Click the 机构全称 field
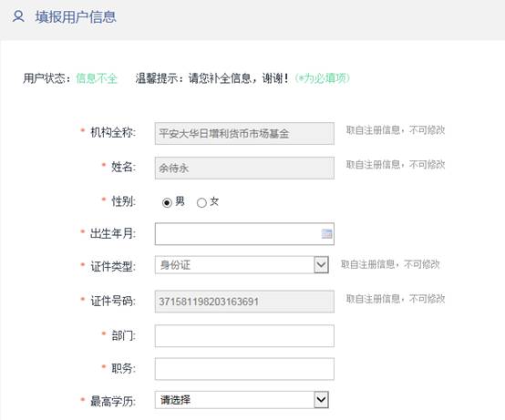 click(244, 134)
